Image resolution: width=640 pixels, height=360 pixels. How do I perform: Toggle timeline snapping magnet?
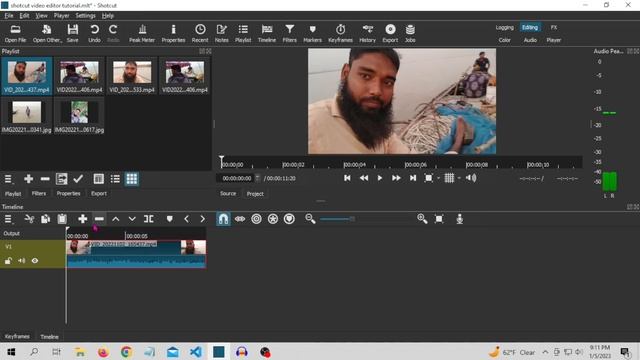pyautogui.click(x=223, y=219)
